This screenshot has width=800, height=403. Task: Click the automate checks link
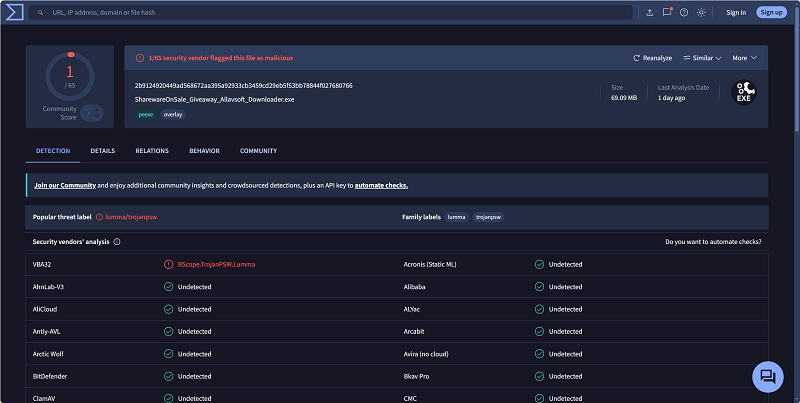[381, 186]
